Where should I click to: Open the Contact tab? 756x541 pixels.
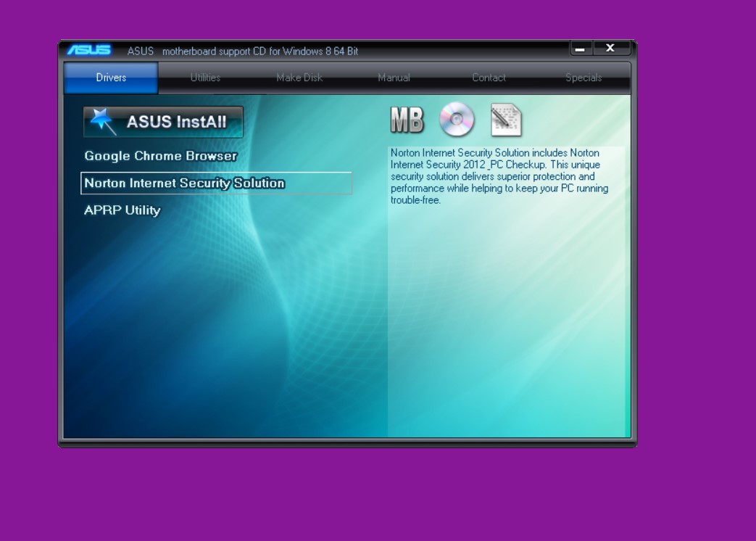click(489, 78)
